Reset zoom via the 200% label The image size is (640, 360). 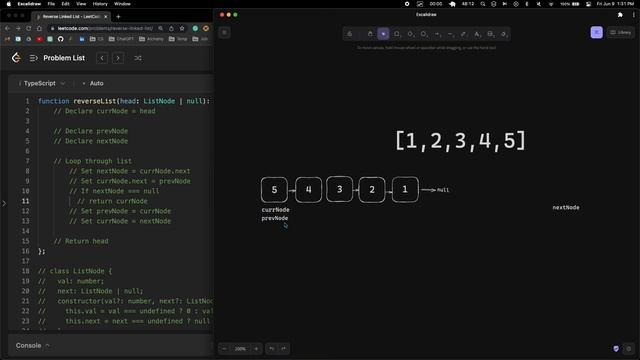[240, 349]
